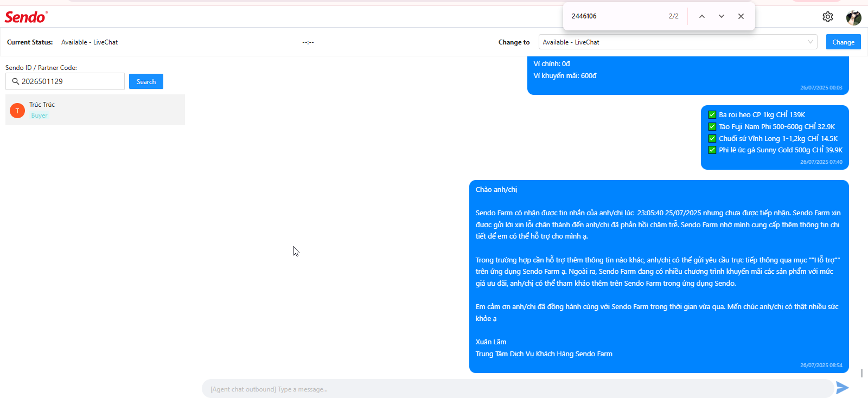The width and height of the screenshot is (868, 398).
Task: Click the Sendo logo
Action: pyautogui.click(x=26, y=17)
